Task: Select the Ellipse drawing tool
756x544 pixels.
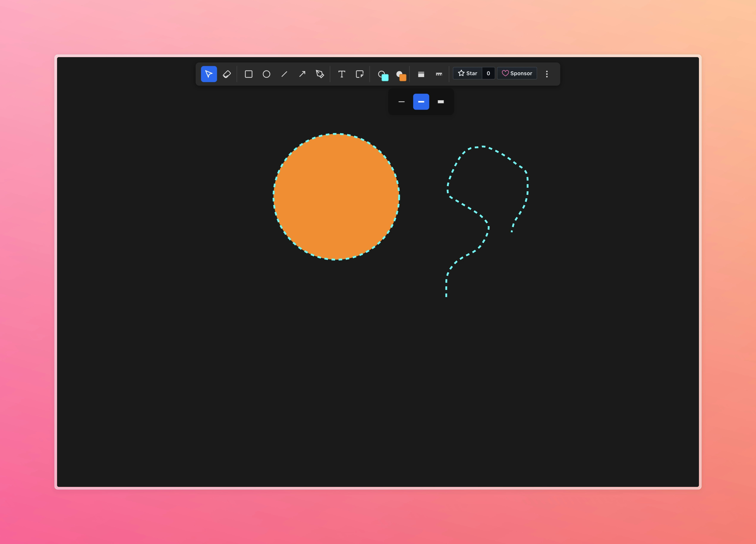Action: 266,74
